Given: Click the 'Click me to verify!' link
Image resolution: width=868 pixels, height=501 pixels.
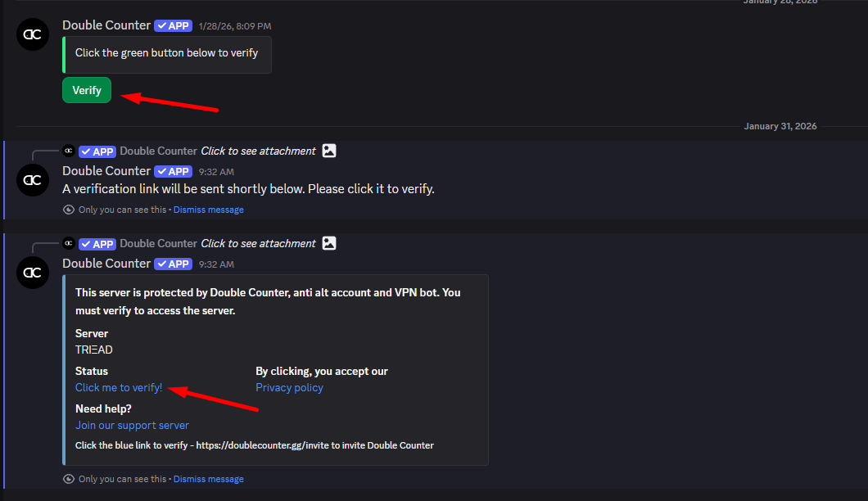Looking at the screenshot, I should point(119,387).
